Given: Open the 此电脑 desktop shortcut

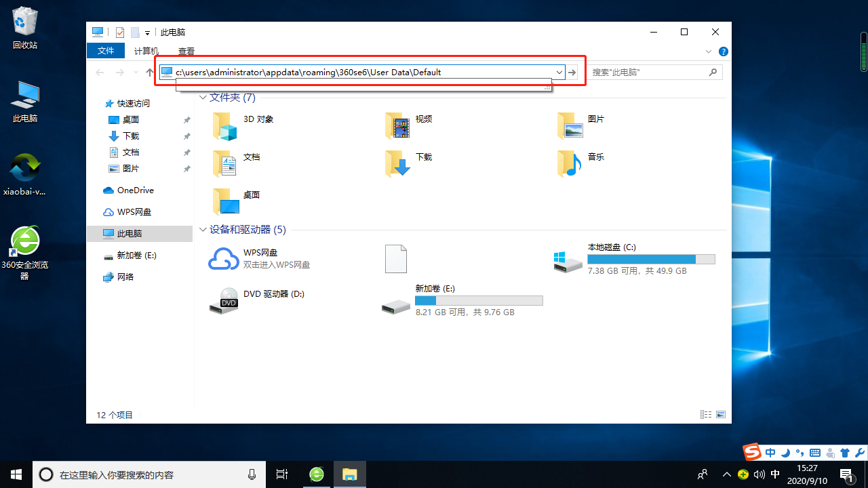Looking at the screenshot, I should coord(25,102).
